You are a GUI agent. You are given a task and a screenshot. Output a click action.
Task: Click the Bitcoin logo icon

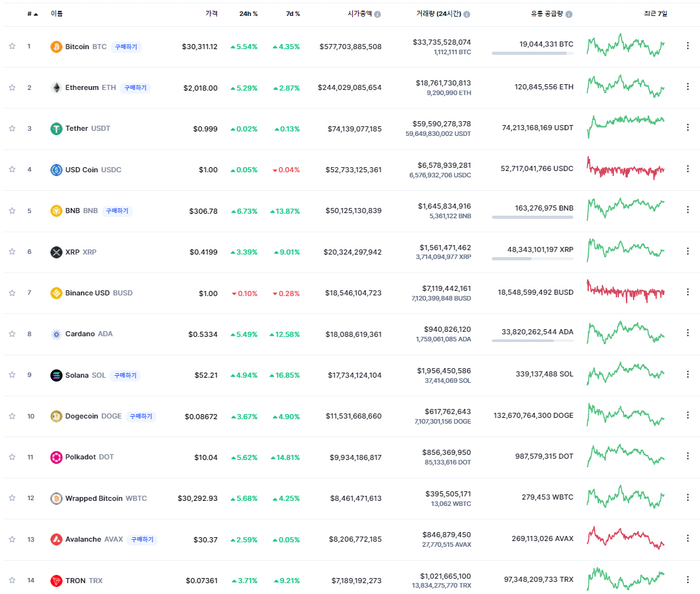click(x=56, y=47)
